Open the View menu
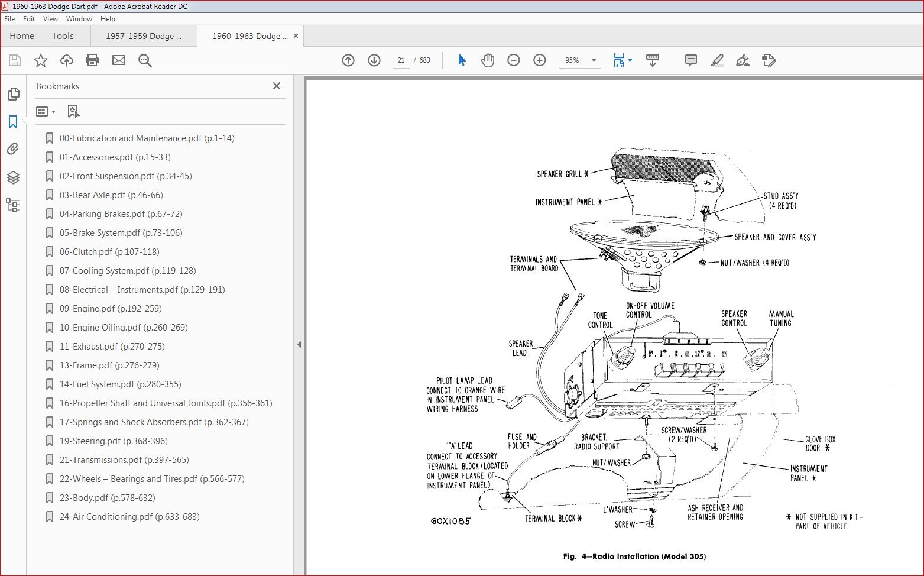Screen dimensions: 924x576 click(50, 19)
